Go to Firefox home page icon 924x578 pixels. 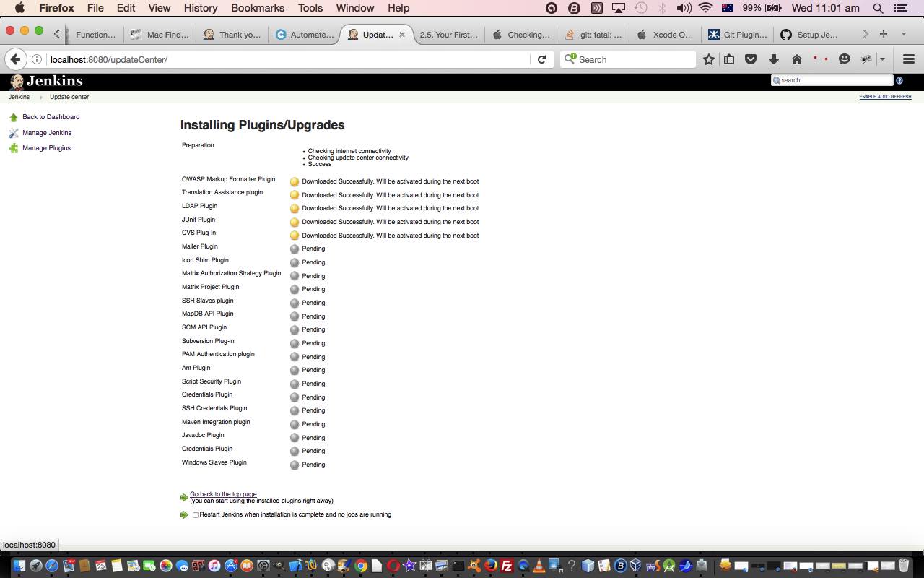tap(797, 59)
